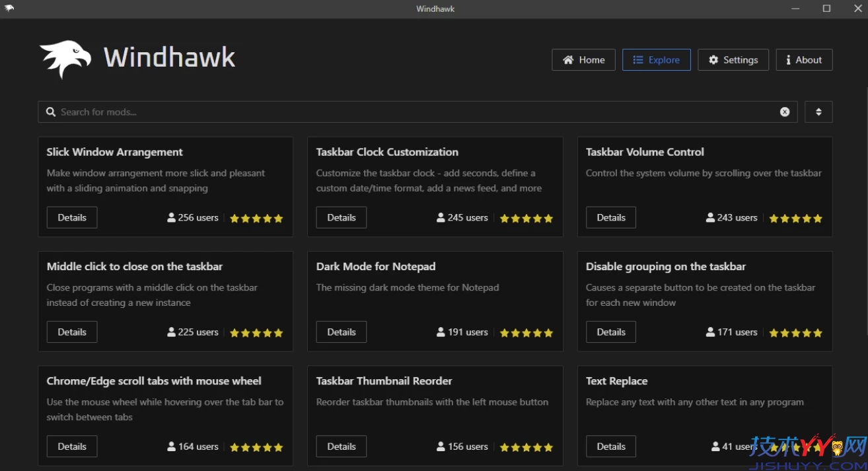Screen dimensions: 868x471
Task: Toggle the fourth star on Middle click mod
Action: (x=267, y=332)
